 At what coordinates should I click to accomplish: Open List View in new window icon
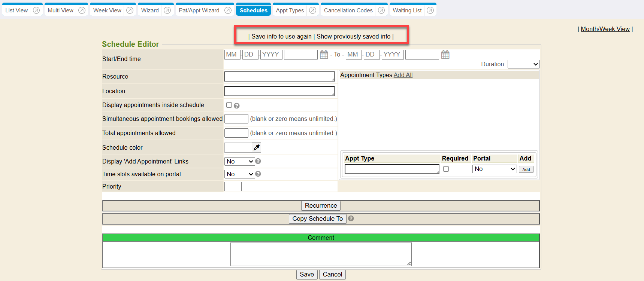(36, 10)
